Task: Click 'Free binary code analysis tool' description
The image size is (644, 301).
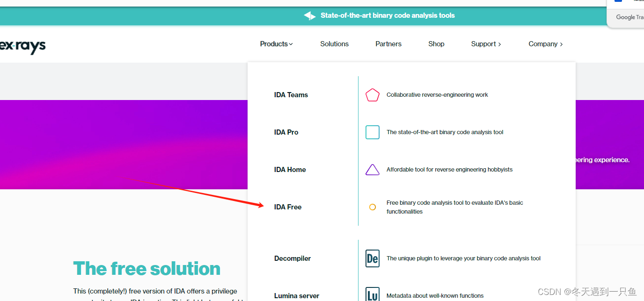Action: point(454,207)
